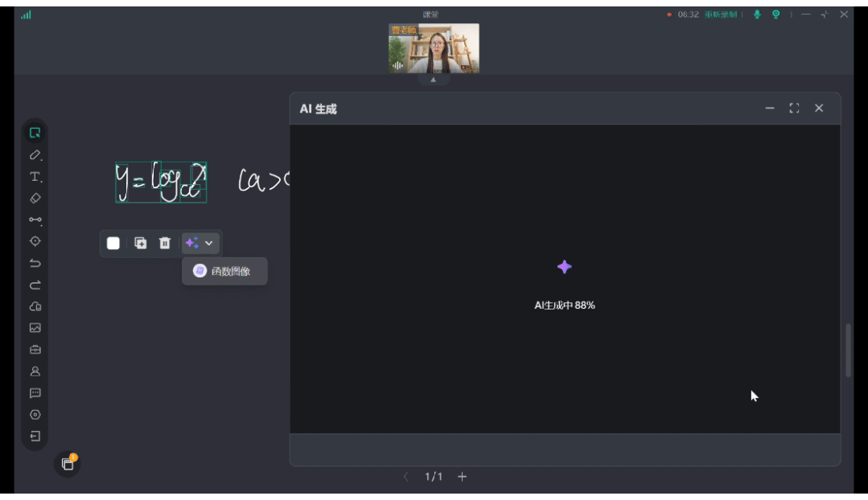Open the participants list icon

tap(35, 371)
